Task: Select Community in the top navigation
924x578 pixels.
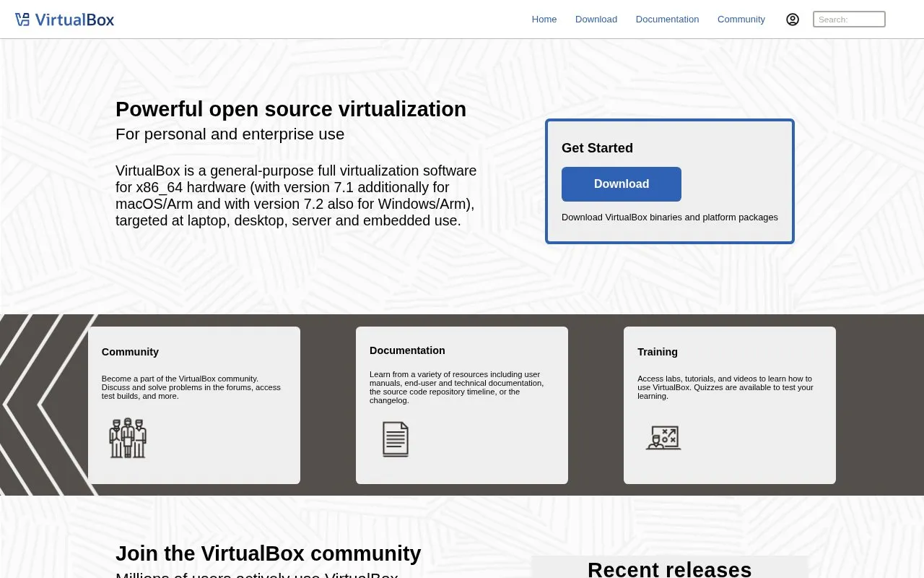Action: point(741,20)
